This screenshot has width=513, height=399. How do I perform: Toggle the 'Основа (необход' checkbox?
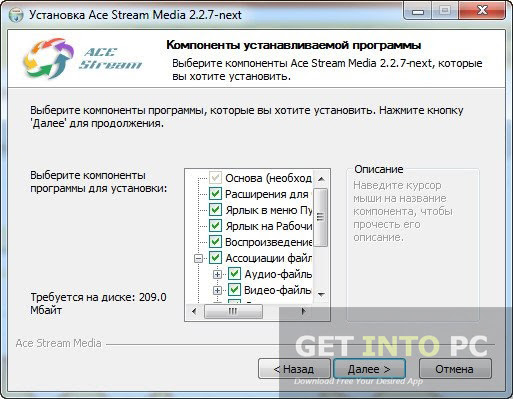point(215,177)
